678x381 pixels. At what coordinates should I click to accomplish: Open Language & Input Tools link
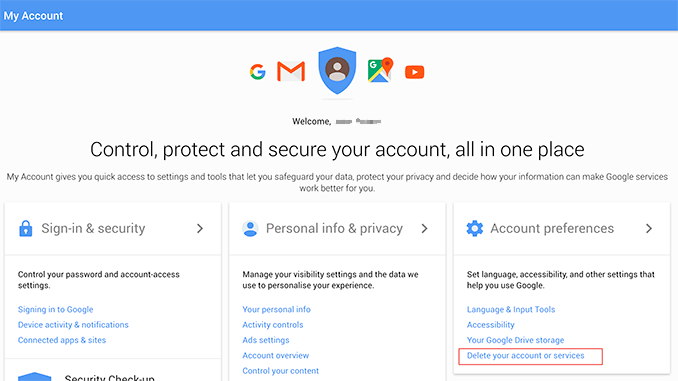[x=511, y=310]
